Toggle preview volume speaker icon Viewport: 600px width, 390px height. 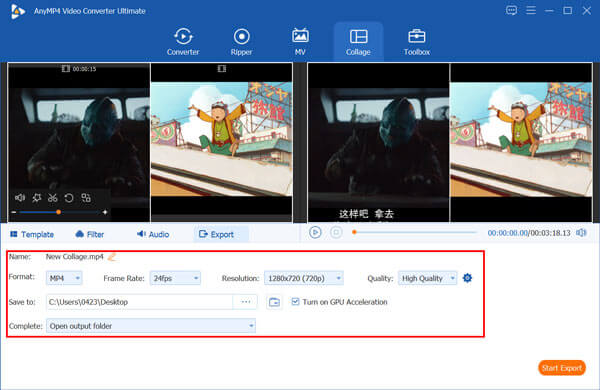[x=581, y=233]
